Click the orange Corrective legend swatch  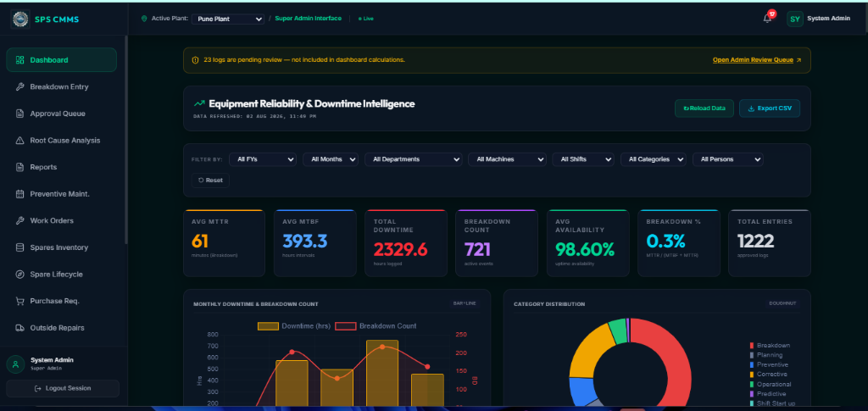coord(752,375)
